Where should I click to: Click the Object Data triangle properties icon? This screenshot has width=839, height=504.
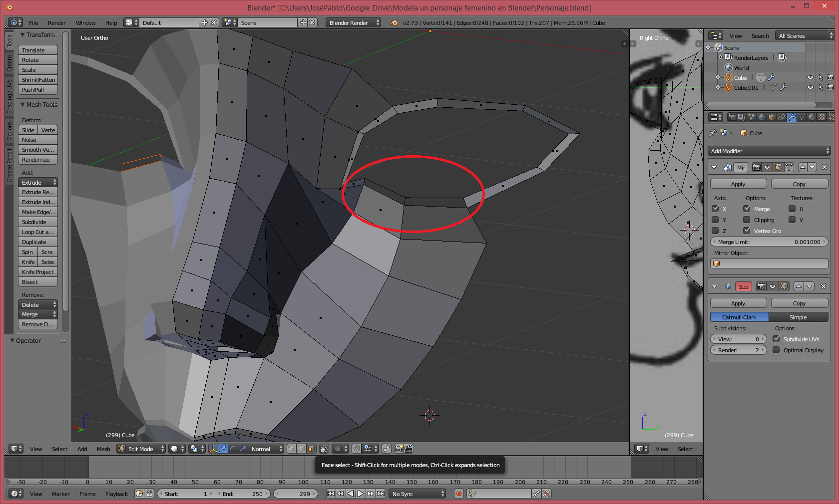pyautogui.click(x=802, y=117)
